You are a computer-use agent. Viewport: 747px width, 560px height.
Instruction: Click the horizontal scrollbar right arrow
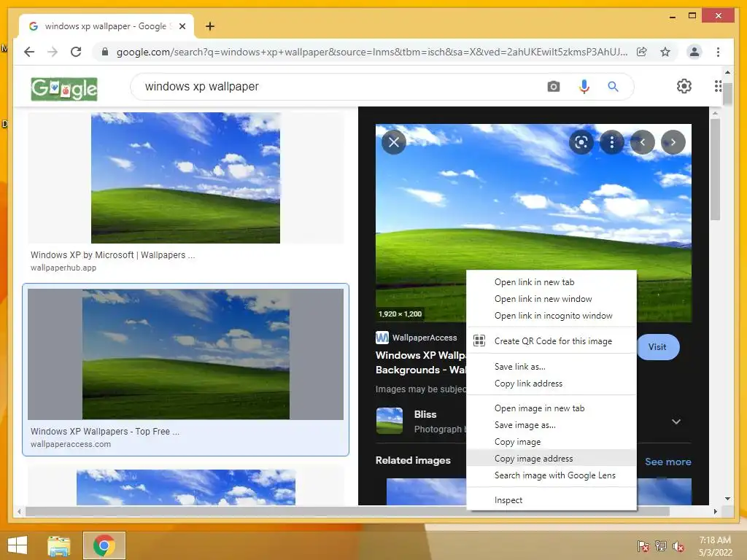point(715,511)
